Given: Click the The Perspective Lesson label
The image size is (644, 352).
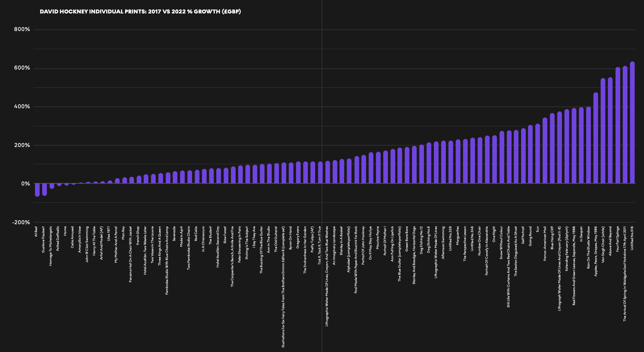Looking at the screenshot, I should tap(465, 244).
